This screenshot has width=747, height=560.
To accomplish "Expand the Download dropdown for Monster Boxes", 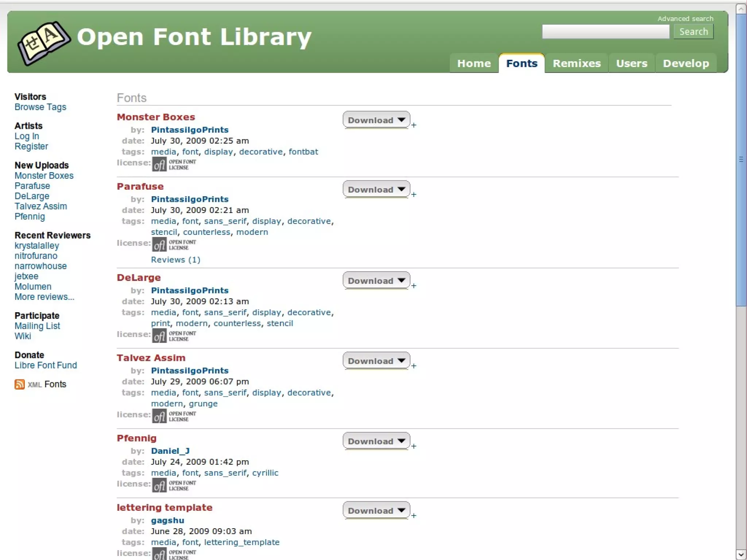I will tap(376, 120).
